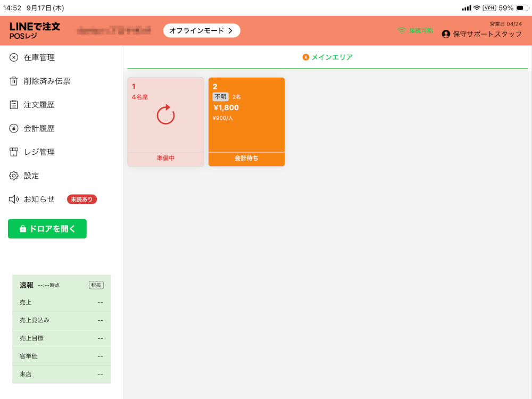The width and height of the screenshot is (532, 399).
Task: Click the yen icon for 会計履歴
Action: click(x=14, y=128)
